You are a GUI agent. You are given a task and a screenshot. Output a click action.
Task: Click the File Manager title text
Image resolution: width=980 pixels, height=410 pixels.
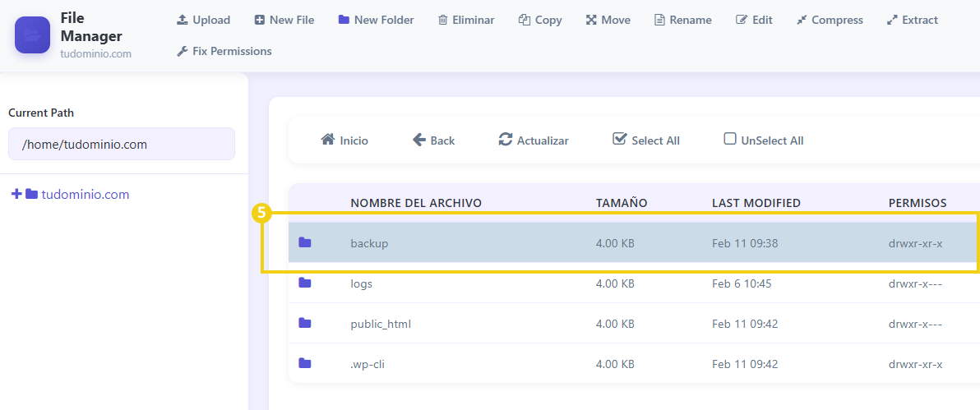click(x=91, y=27)
